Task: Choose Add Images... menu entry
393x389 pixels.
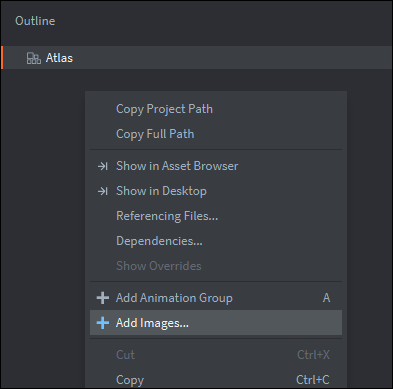Action: 216,323
